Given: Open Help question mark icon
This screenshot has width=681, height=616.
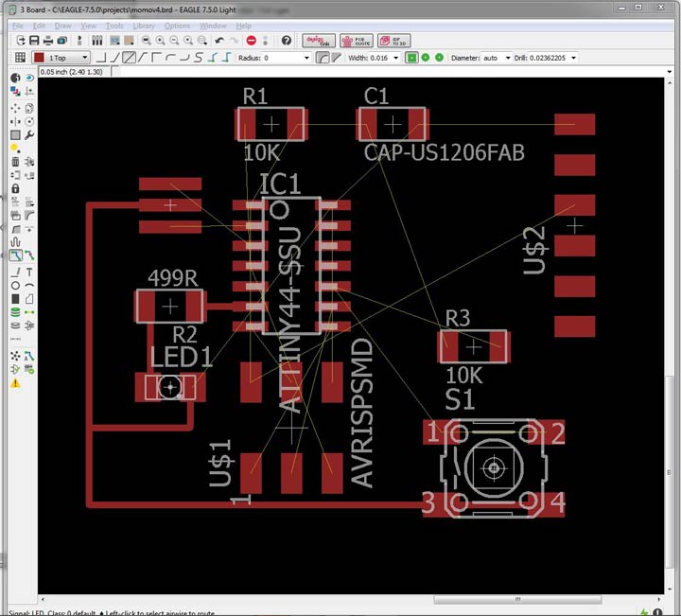Looking at the screenshot, I should [x=287, y=41].
